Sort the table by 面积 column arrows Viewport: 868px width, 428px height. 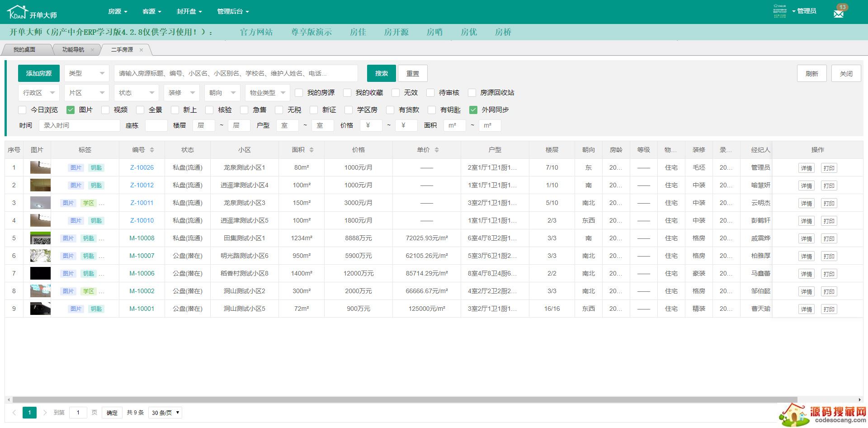pos(311,150)
